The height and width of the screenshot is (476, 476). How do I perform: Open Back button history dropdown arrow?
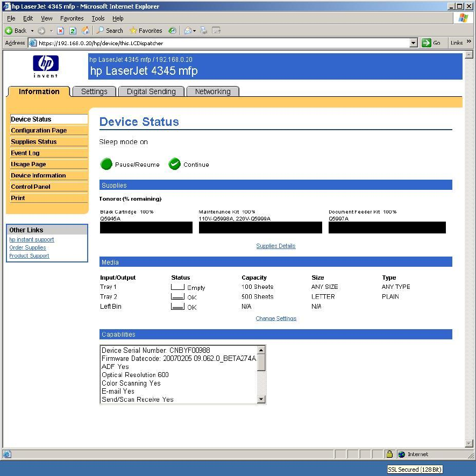point(32,31)
